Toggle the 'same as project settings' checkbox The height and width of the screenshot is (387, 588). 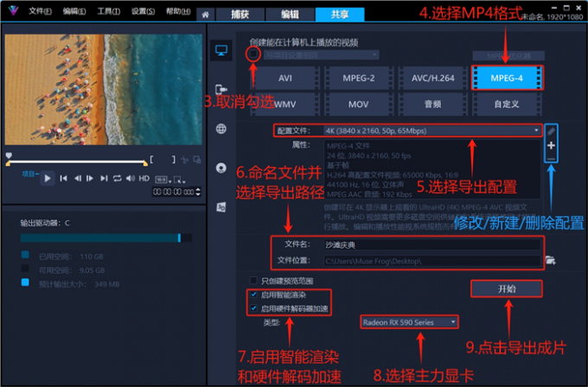pos(253,54)
